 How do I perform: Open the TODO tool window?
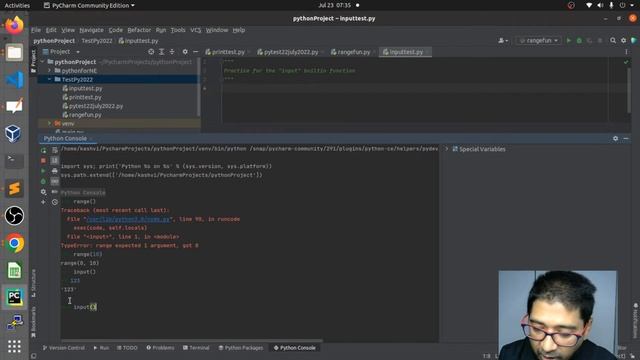pos(127,348)
